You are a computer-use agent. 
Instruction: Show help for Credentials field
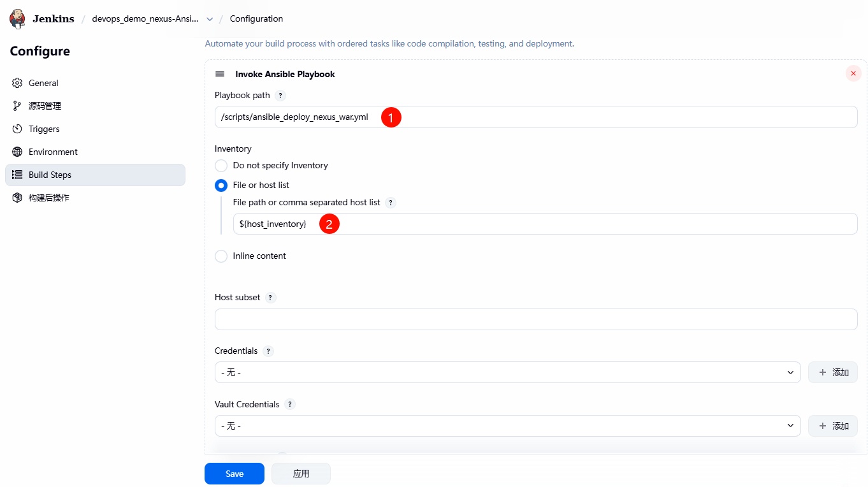[x=268, y=351]
